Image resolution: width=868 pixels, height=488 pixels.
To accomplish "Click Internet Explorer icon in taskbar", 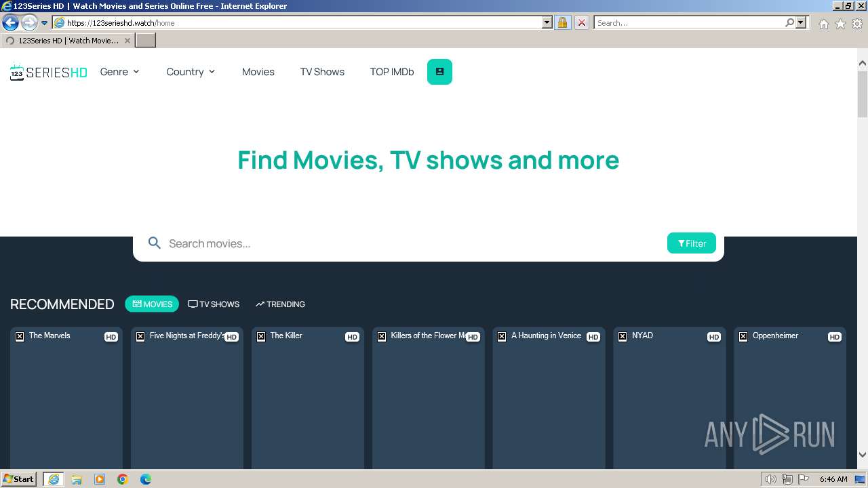I will click(x=54, y=479).
